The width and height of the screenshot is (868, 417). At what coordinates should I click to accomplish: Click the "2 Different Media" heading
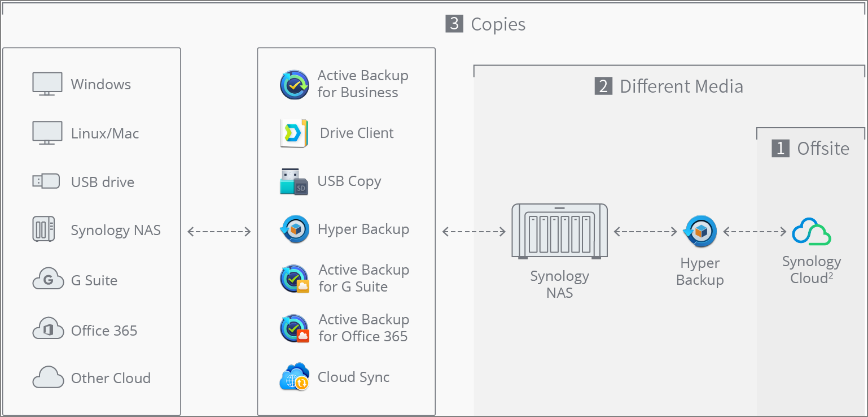tap(669, 86)
